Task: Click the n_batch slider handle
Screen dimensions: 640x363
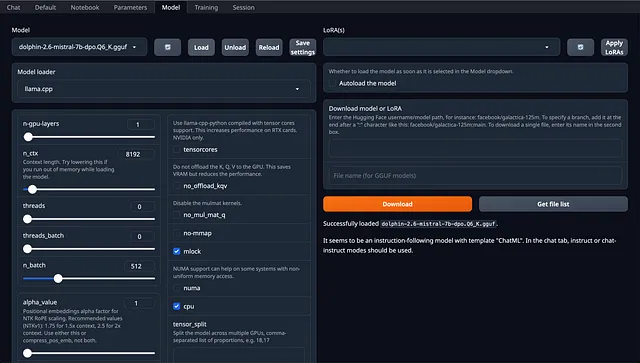Action: coord(58,278)
